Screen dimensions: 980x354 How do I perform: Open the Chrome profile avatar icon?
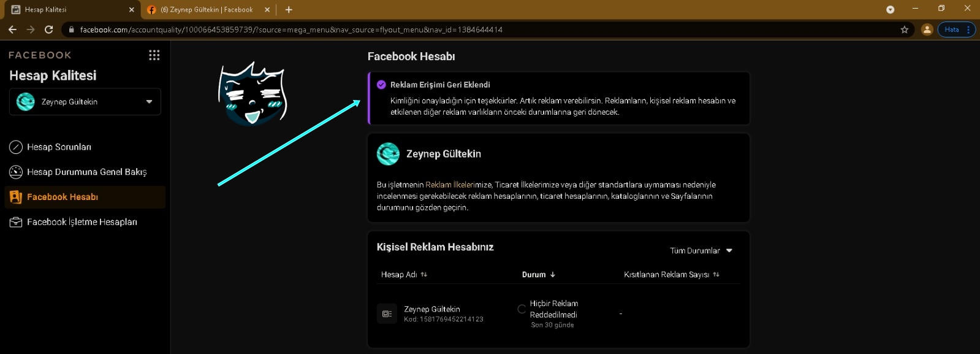927,29
